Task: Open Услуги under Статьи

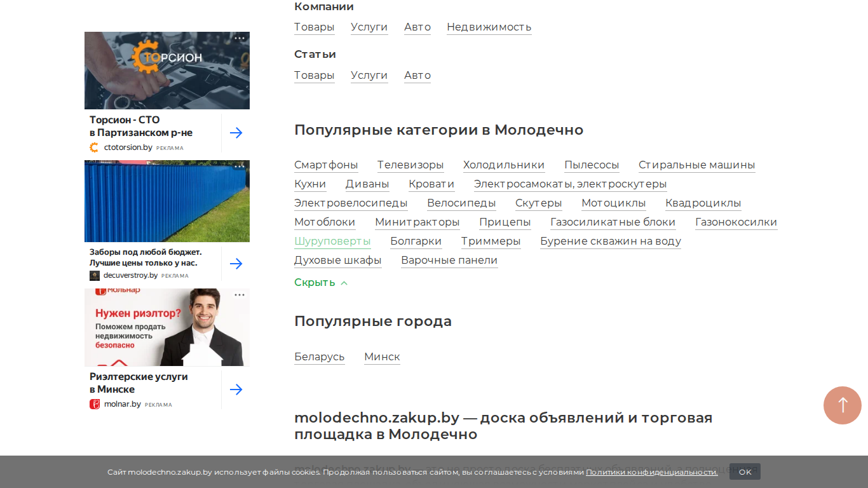Action: point(369,76)
